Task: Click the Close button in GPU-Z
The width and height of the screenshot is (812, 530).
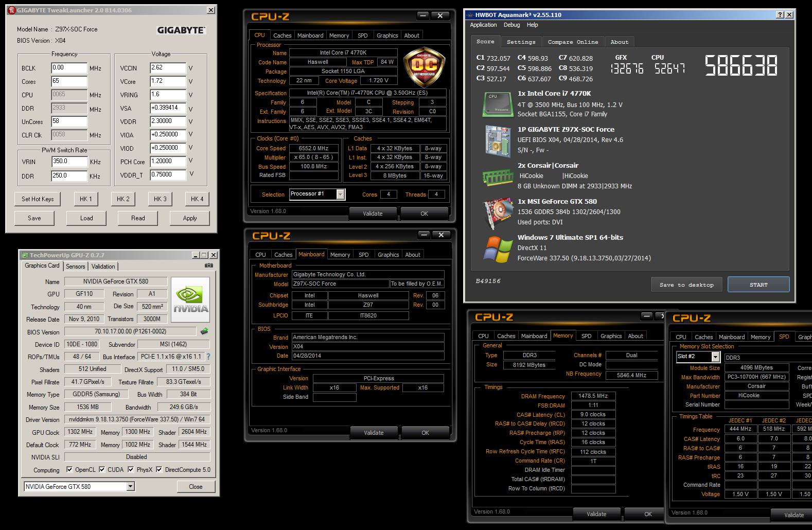Action: (196, 487)
